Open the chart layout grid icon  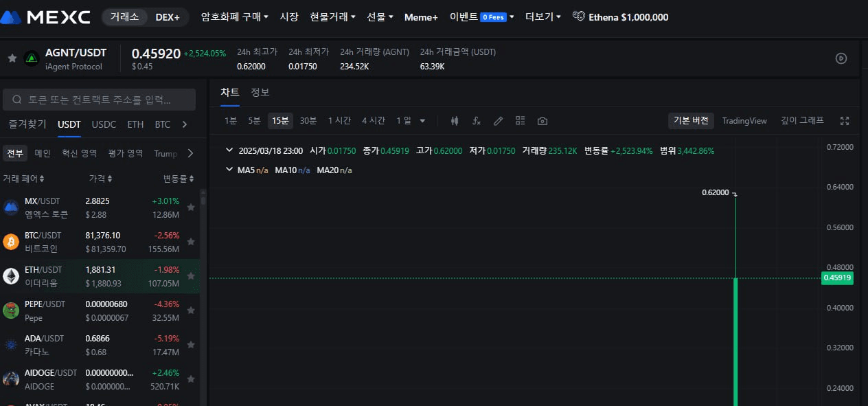coord(521,121)
